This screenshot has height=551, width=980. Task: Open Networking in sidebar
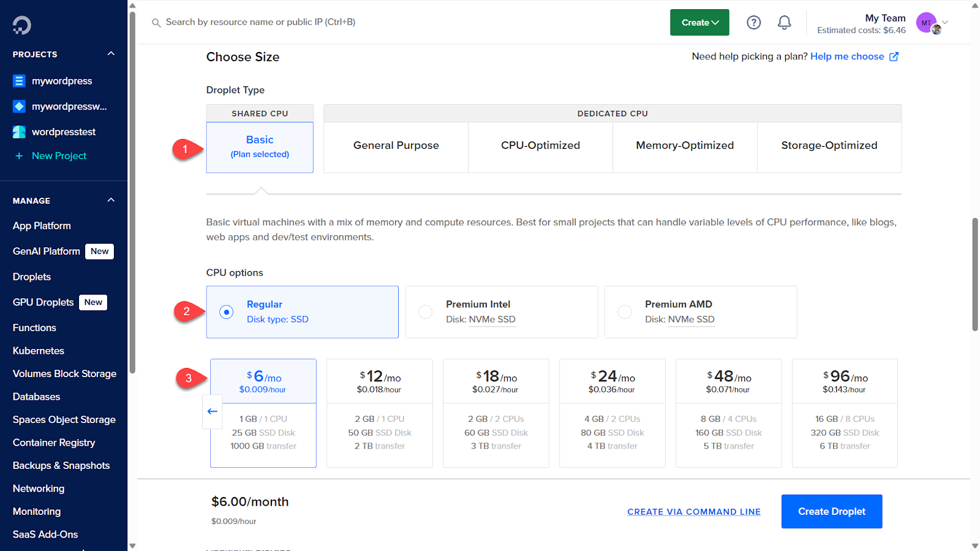tap(39, 489)
